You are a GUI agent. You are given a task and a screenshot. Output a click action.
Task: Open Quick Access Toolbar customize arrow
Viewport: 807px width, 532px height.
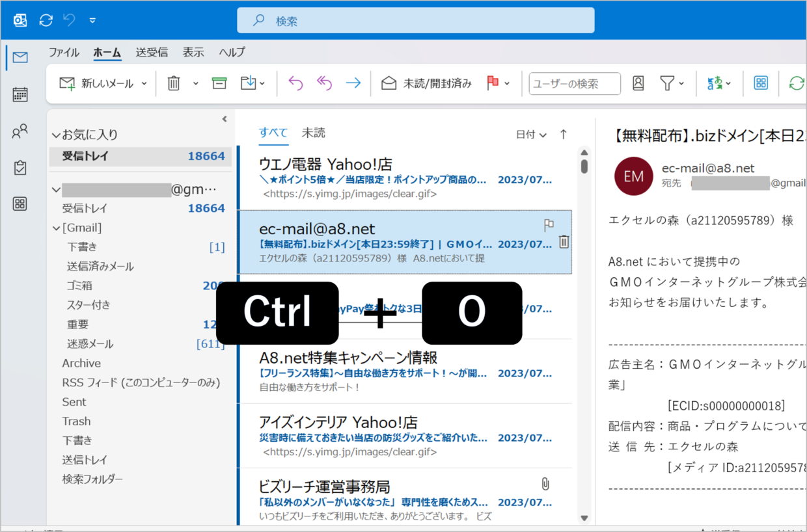pos(92,20)
